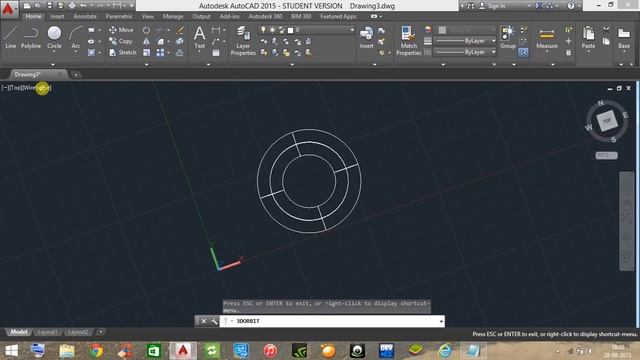Expand command line history arrow
640x360 pixels.
[441, 322]
